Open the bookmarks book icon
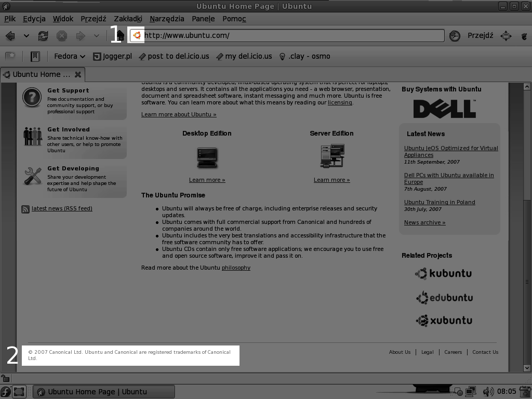Image resolution: width=532 pixels, height=399 pixels. 35,56
